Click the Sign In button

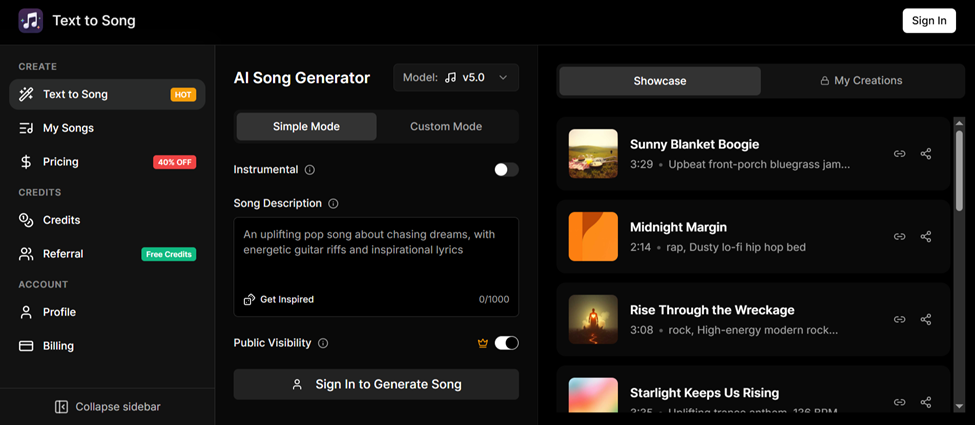click(928, 21)
